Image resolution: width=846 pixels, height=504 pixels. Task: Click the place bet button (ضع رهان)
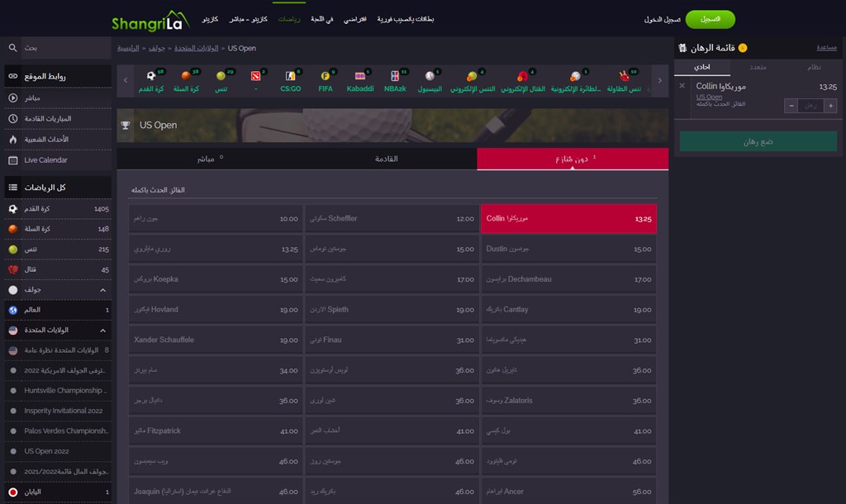coord(758,141)
